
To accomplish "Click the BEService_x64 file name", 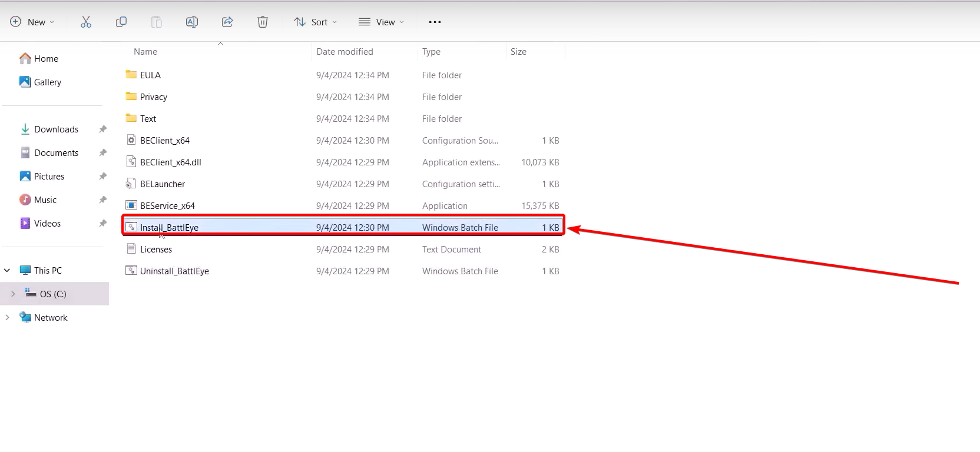I will tap(167, 205).
